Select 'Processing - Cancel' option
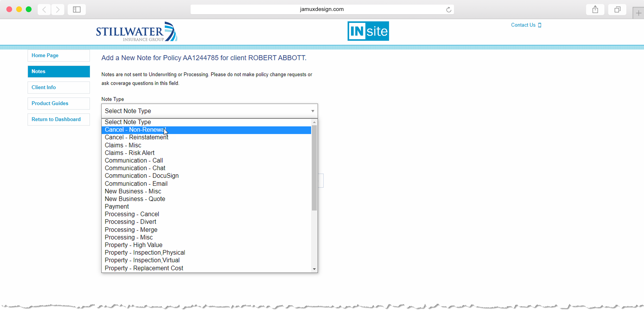Image resolution: width=644 pixels, height=312 pixels. pyautogui.click(x=206, y=214)
